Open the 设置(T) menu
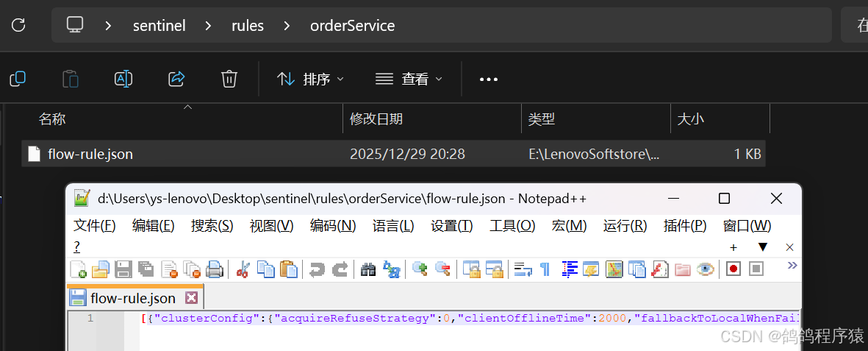 pyautogui.click(x=452, y=226)
